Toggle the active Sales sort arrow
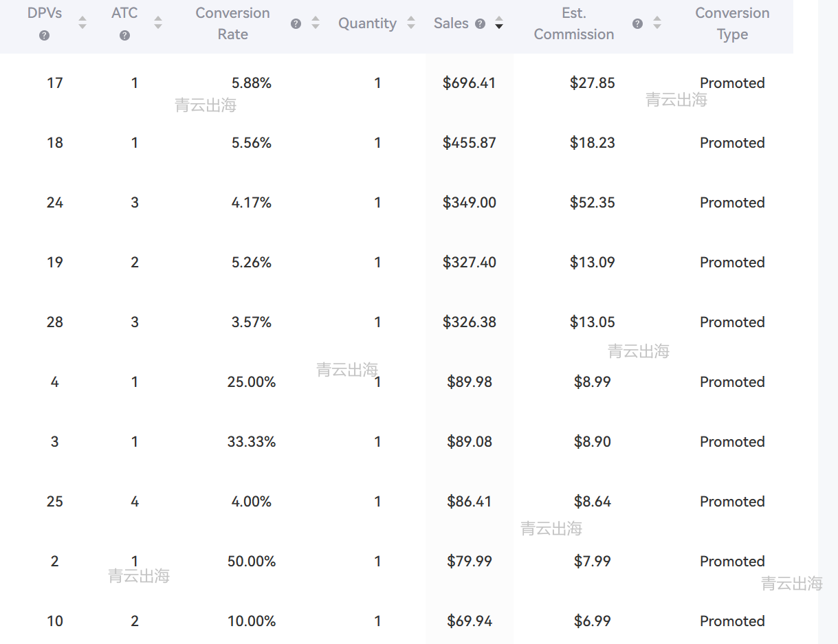 [x=499, y=23]
